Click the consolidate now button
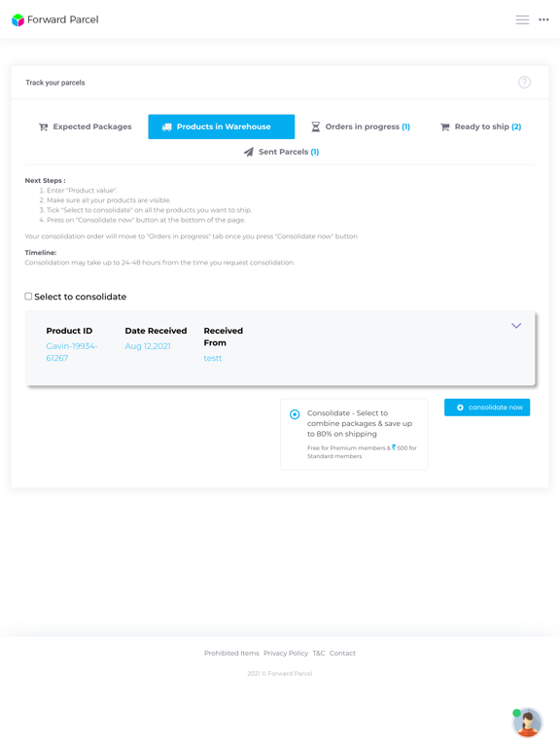The height and width of the screenshot is (747, 560). pyautogui.click(x=487, y=408)
